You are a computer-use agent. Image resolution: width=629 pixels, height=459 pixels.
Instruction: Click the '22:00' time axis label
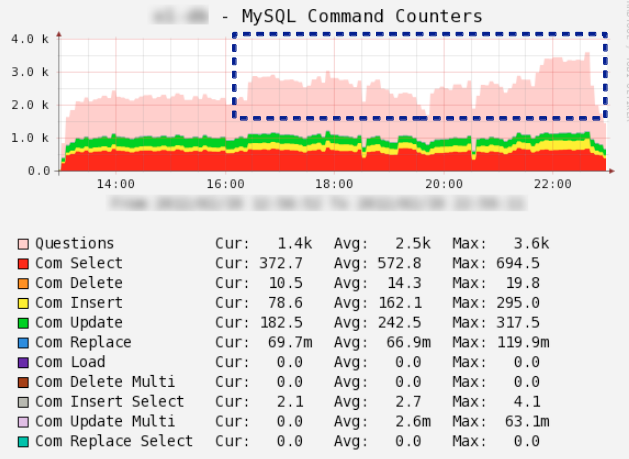553,184
